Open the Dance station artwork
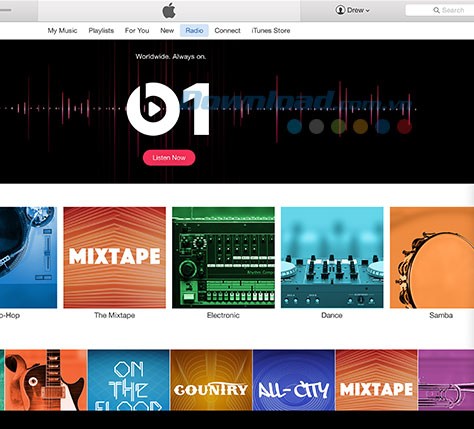 click(332, 258)
